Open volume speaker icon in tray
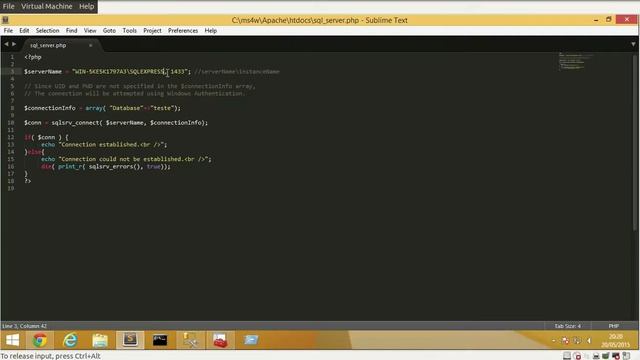 tap(589, 340)
